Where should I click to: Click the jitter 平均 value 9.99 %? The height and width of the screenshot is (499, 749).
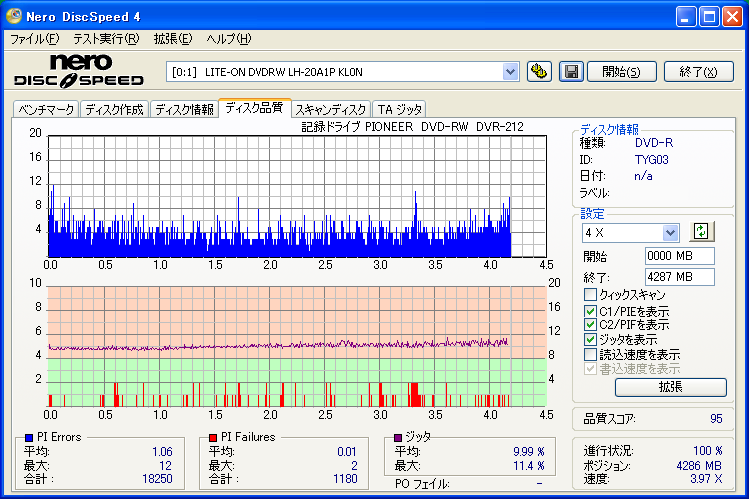[x=529, y=451]
